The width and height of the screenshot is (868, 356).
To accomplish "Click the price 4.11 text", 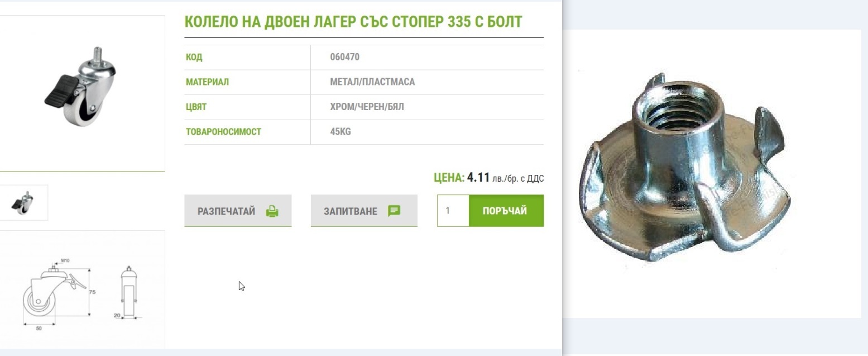I will coord(478,178).
